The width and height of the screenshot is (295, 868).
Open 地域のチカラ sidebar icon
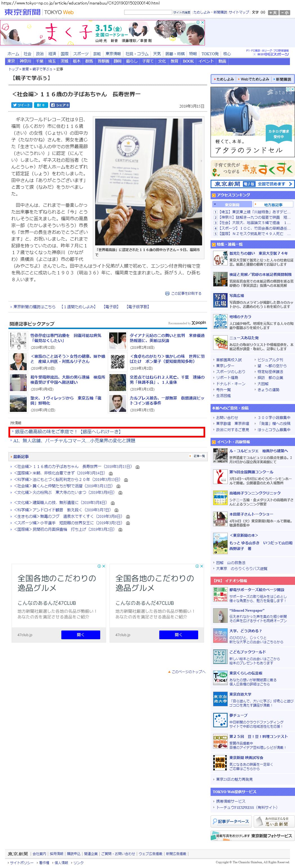220,321
